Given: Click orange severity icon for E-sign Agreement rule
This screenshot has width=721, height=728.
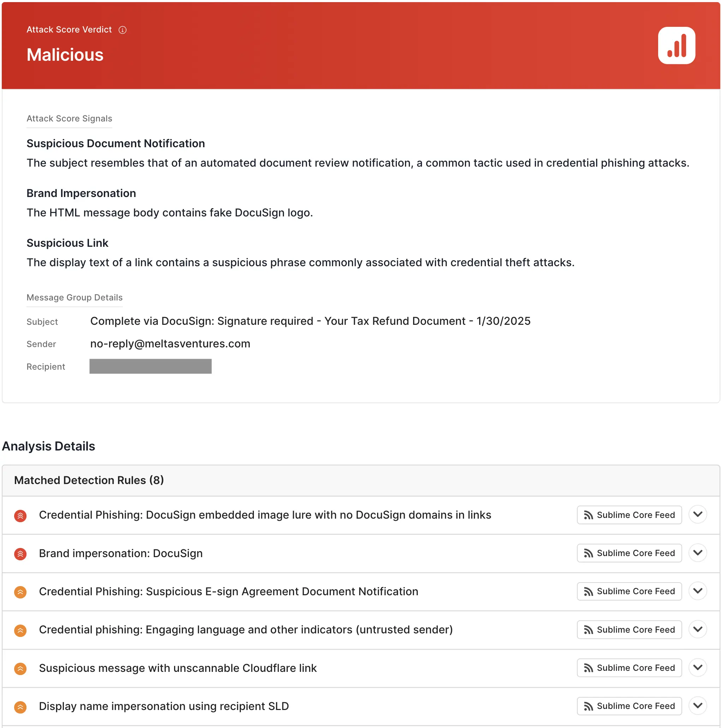Looking at the screenshot, I should click(x=20, y=592).
